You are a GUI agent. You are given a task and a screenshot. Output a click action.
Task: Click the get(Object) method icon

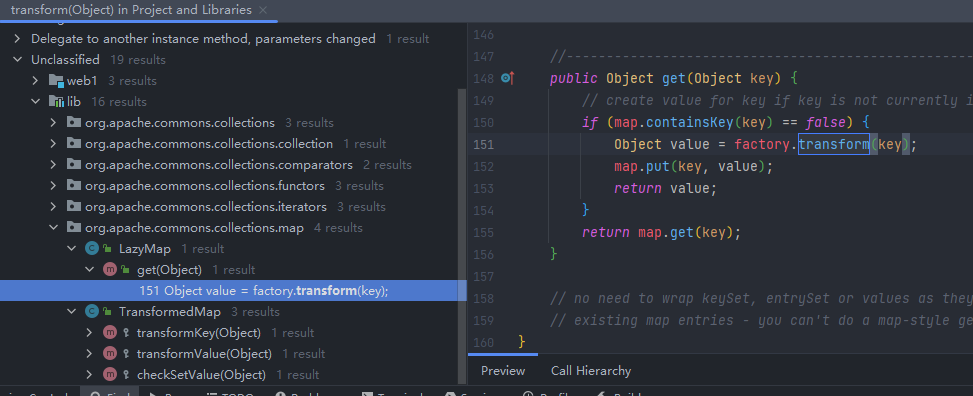pos(110,270)
